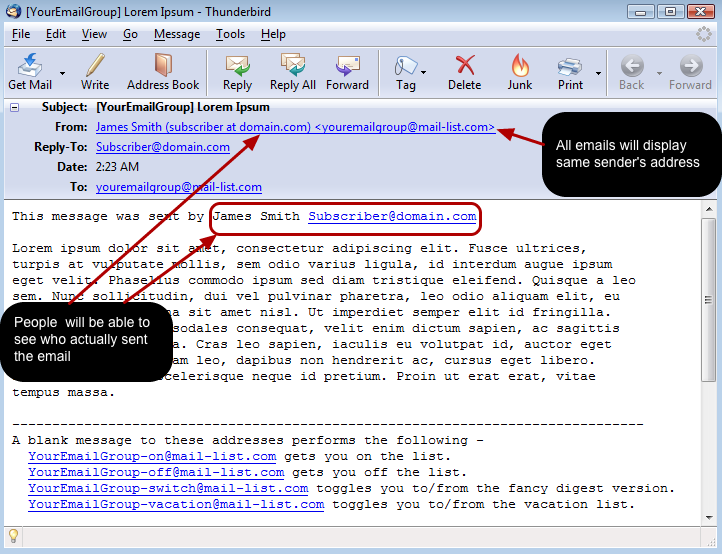Click the Write message icon
The image size is (722, 554).
pos(95,71)
